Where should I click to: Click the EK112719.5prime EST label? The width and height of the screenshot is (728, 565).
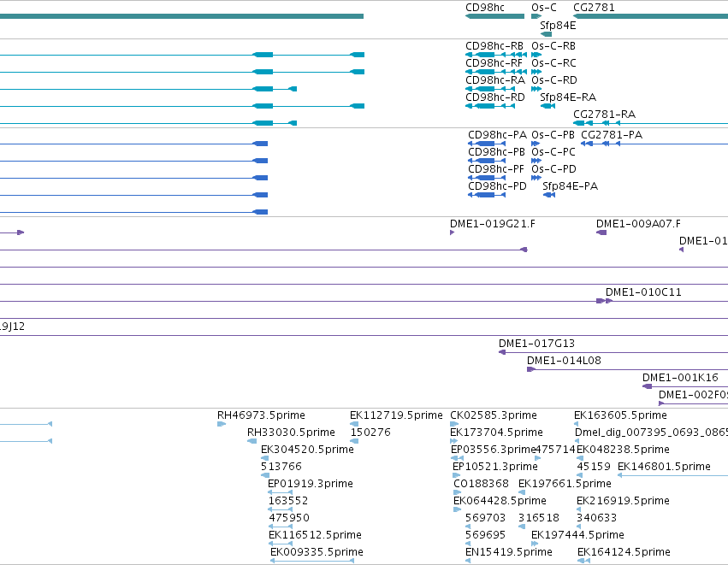[396, 415]
